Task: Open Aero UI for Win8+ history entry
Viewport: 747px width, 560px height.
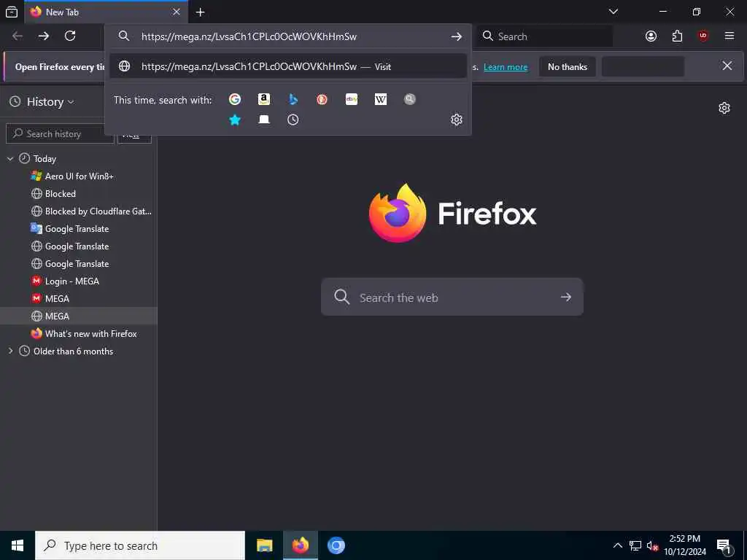Action: coord(79,176)
